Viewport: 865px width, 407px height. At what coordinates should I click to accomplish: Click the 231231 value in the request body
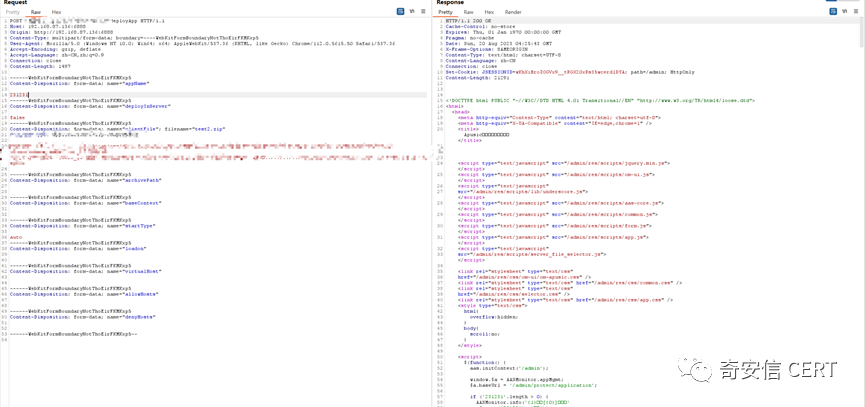pos(19,95)
